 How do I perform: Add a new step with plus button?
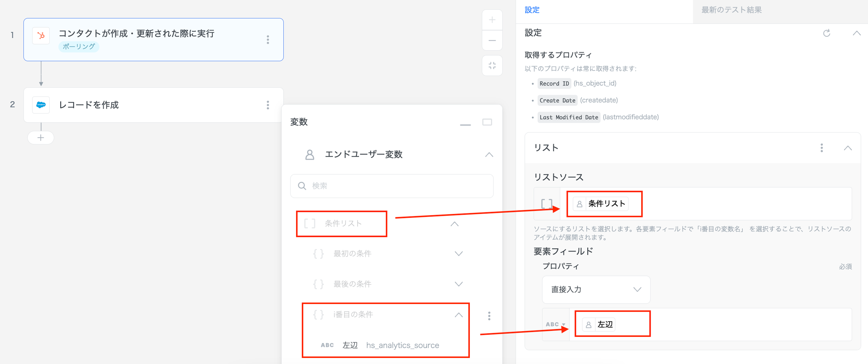[41, 138]
